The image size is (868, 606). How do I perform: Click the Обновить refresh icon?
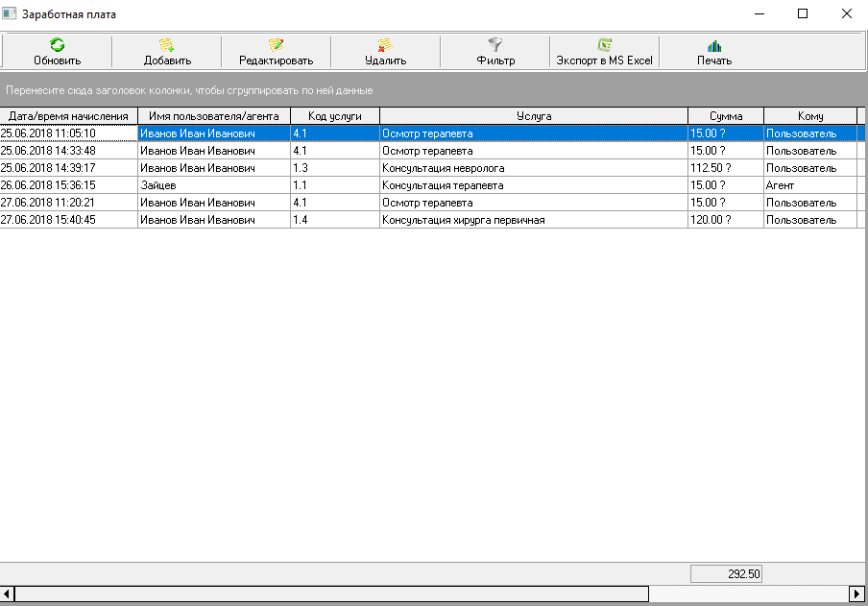point(57,45)
